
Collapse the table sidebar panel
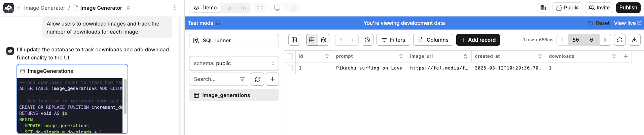coord(294,40)
